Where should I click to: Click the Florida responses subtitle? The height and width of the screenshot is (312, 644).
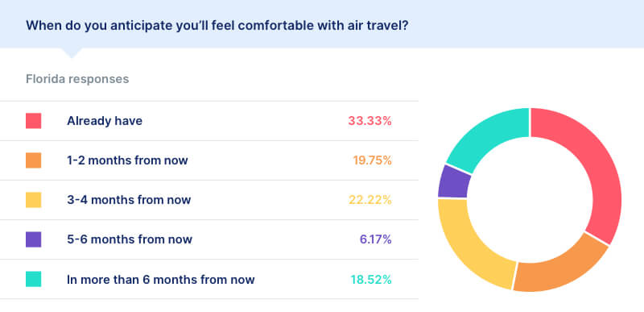pos(77,79)
